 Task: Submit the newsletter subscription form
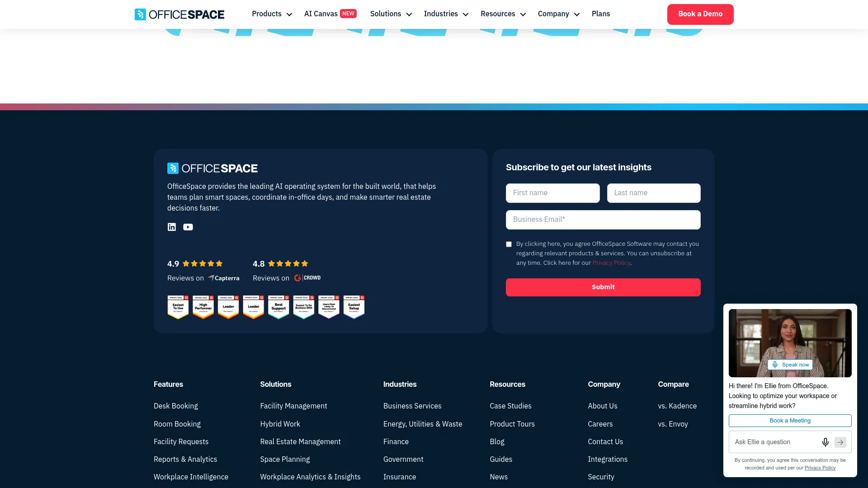click(603, 287)
